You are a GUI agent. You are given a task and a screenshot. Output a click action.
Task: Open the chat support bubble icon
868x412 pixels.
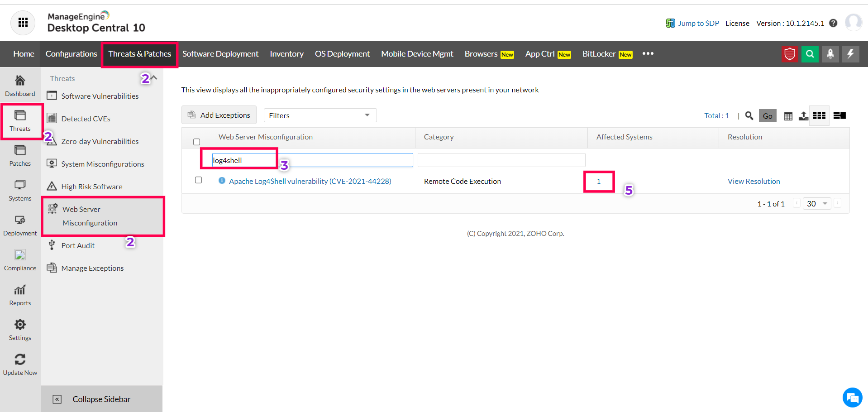tap(853, 398)
